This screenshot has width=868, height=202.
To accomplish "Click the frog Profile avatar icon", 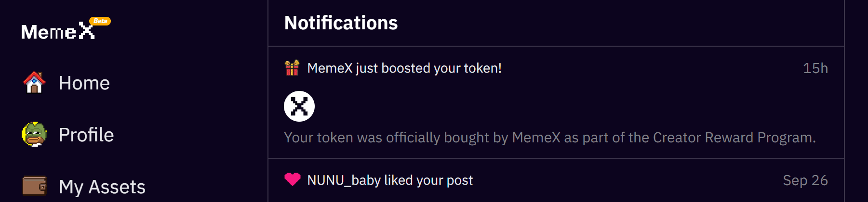I will click(34, 134).
